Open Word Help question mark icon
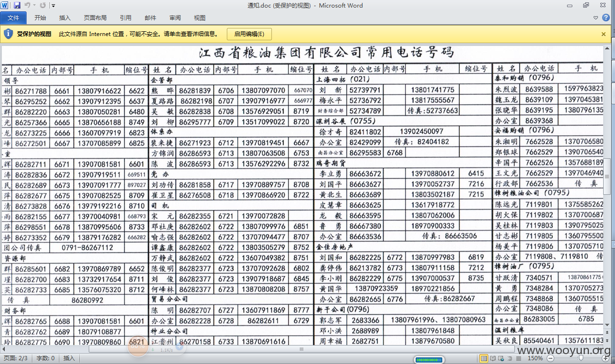The image size is (615, 364). tap(606, 18)
